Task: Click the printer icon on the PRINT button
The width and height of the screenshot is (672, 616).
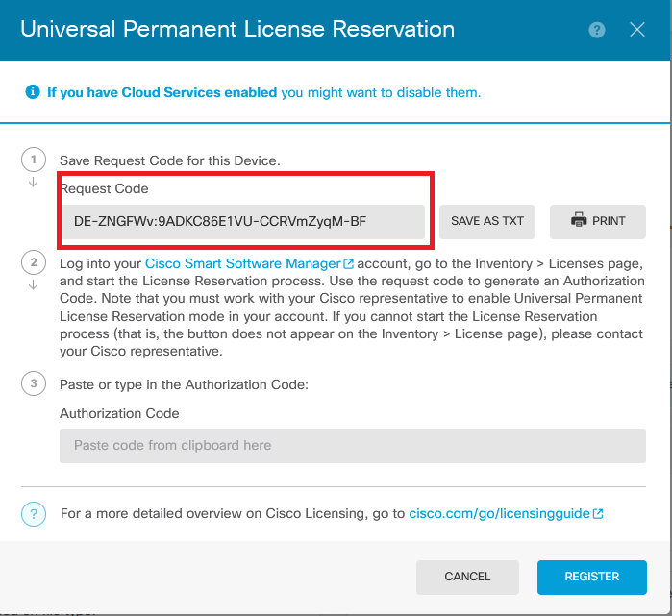Action: pyautogui.click(x=579, y=220)
